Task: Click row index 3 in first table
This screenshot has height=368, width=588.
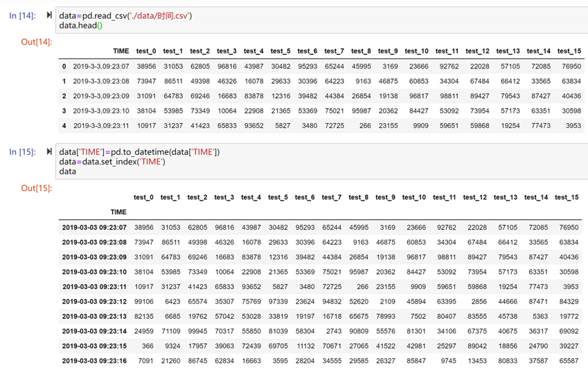Action: coord(64,111)
